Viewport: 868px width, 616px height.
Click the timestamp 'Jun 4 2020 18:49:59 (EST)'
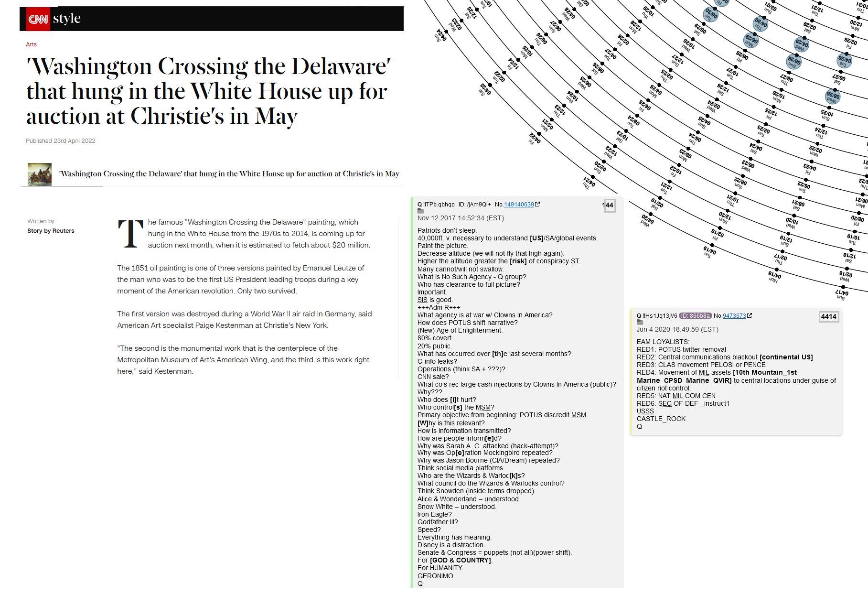(677, 329)
